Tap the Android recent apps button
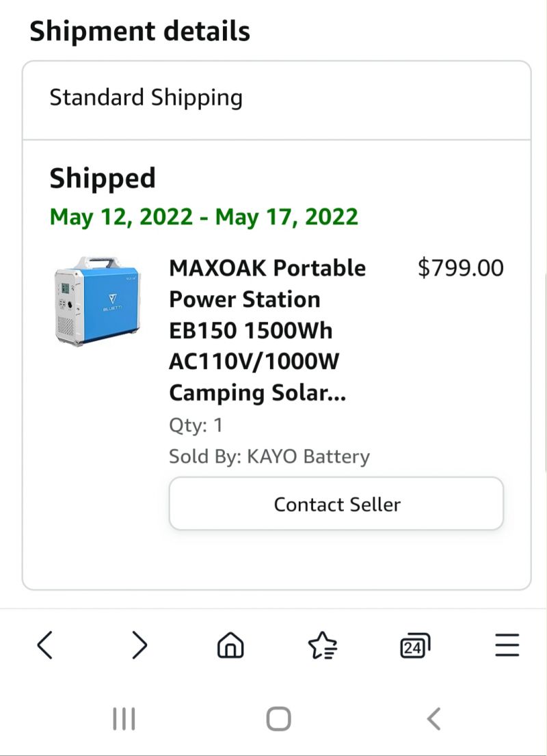The image size is (547, 756). click(124, 719)
